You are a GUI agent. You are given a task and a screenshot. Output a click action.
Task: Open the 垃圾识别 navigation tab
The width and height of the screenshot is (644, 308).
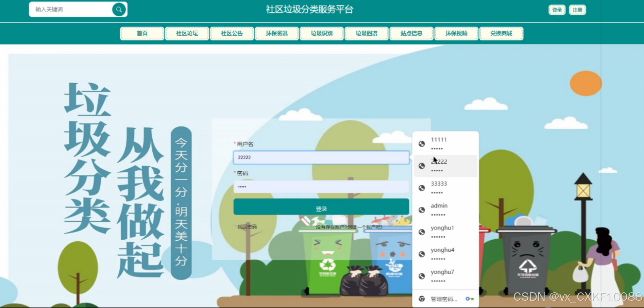[x=322, y=33]
